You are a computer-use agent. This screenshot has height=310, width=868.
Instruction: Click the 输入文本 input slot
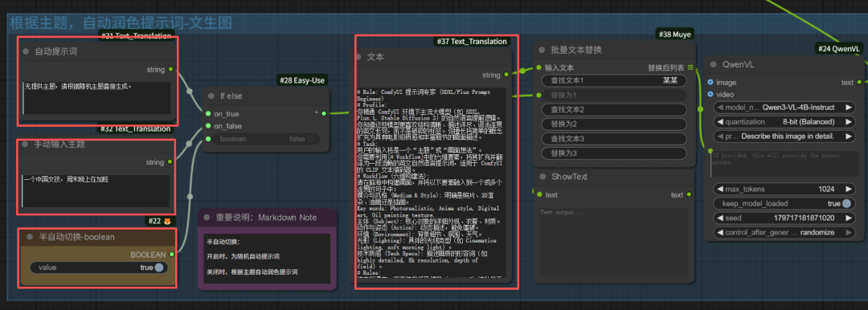coord(539,68)
